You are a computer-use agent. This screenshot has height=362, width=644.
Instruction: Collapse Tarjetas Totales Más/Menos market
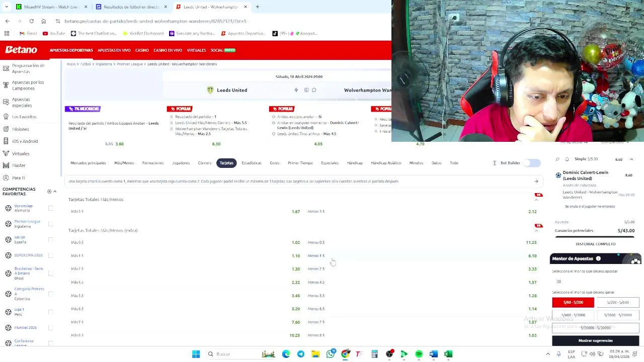coord(536,200)
